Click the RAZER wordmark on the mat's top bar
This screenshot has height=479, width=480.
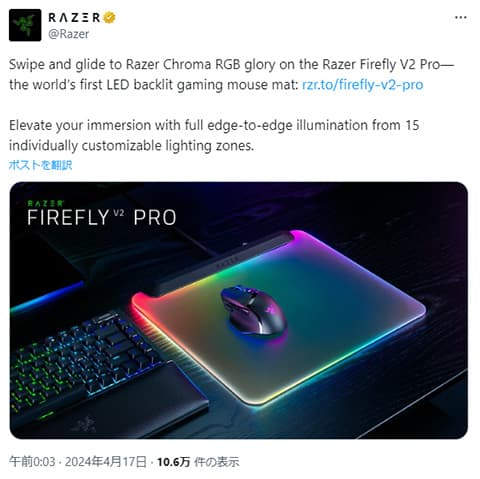click(227, 262)
